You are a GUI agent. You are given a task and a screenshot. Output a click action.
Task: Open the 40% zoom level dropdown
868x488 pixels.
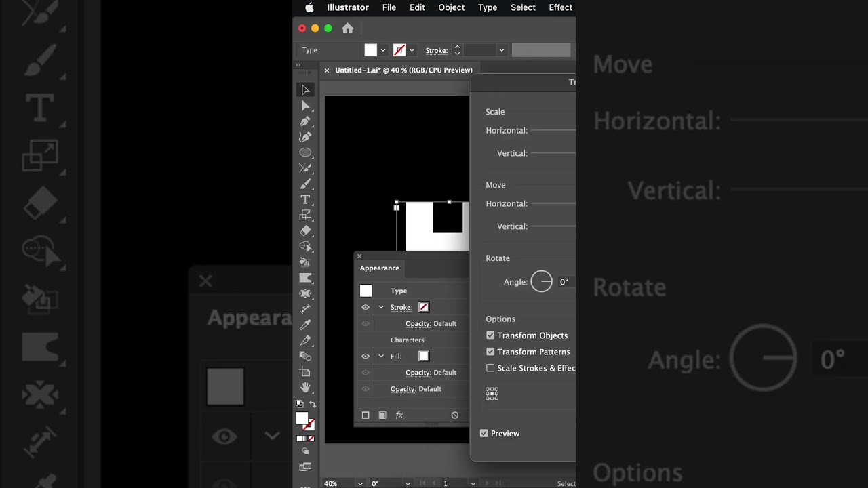(x=360, y=483)
